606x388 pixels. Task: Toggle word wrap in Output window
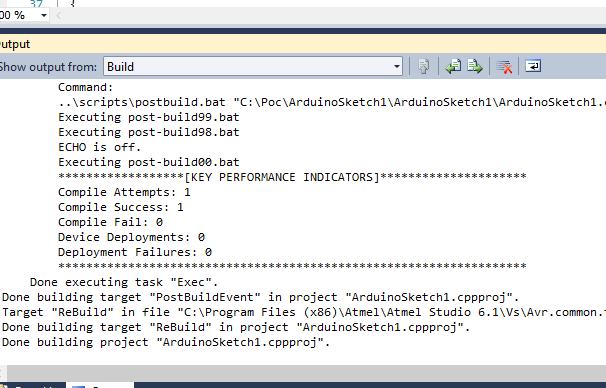(x=533, y=66)
